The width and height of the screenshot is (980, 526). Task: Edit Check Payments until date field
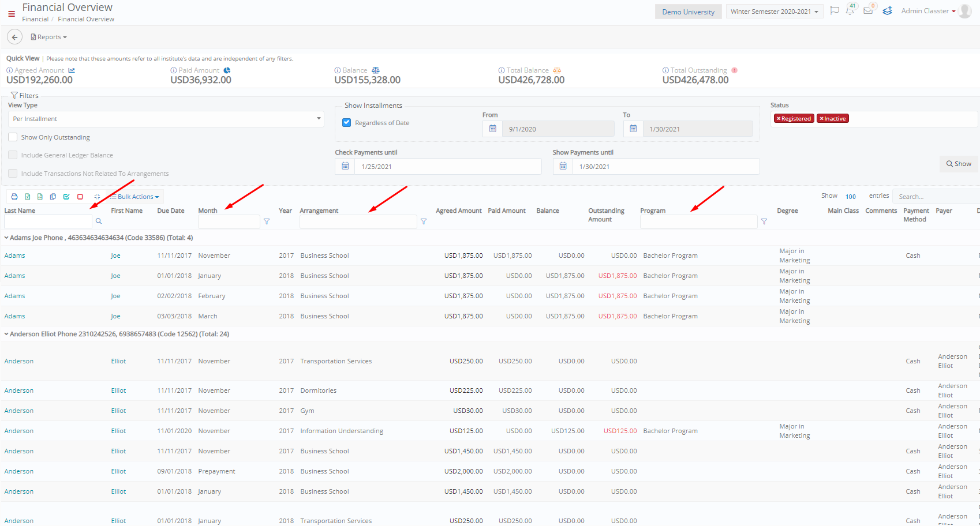pyautogui.click(x=448, y=167)
